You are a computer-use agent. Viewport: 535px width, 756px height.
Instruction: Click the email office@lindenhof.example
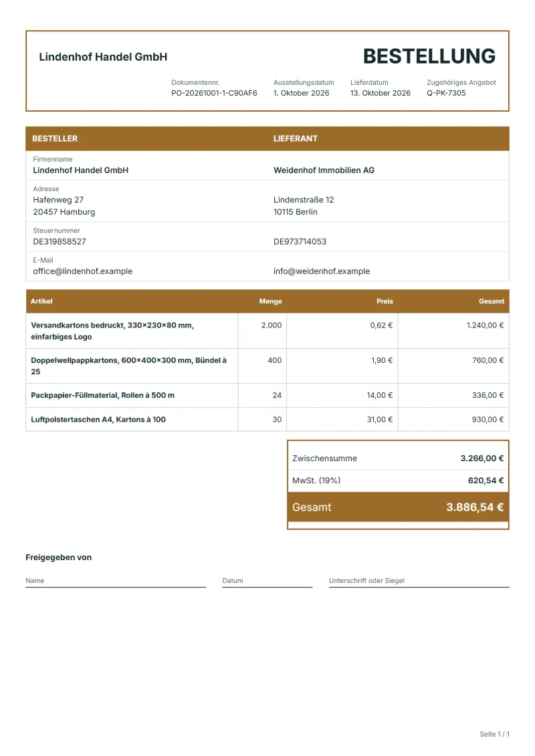pos(82,271)
